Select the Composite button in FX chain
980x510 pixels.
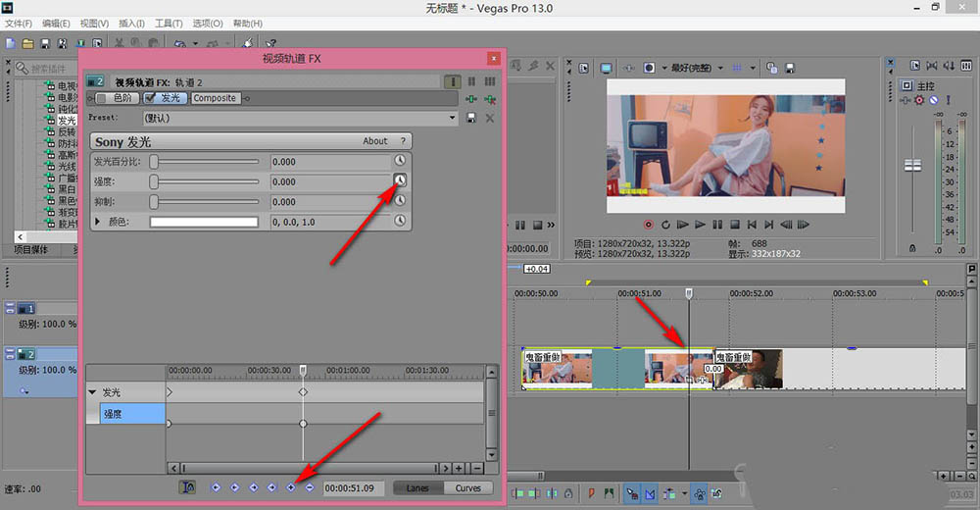(x=215, y=98)
